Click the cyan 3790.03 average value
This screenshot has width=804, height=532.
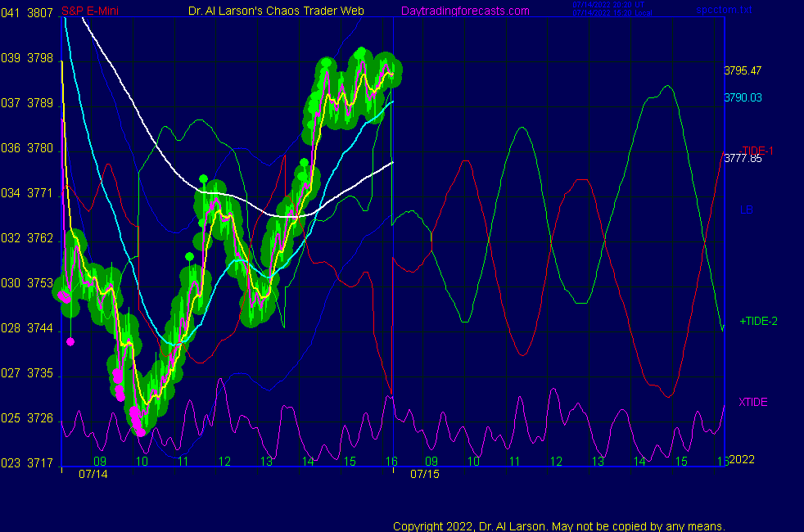pyautogui.click(x=743, y=97)
